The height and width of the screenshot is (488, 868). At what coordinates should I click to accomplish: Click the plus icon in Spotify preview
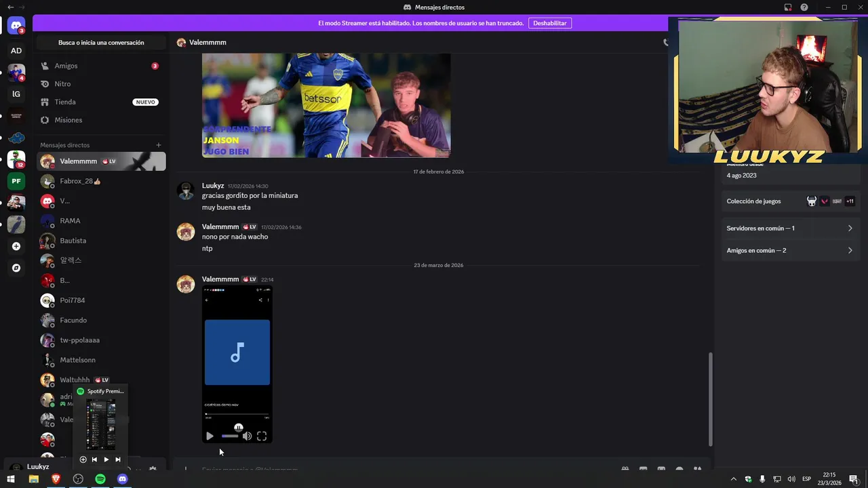click(83, 460)
